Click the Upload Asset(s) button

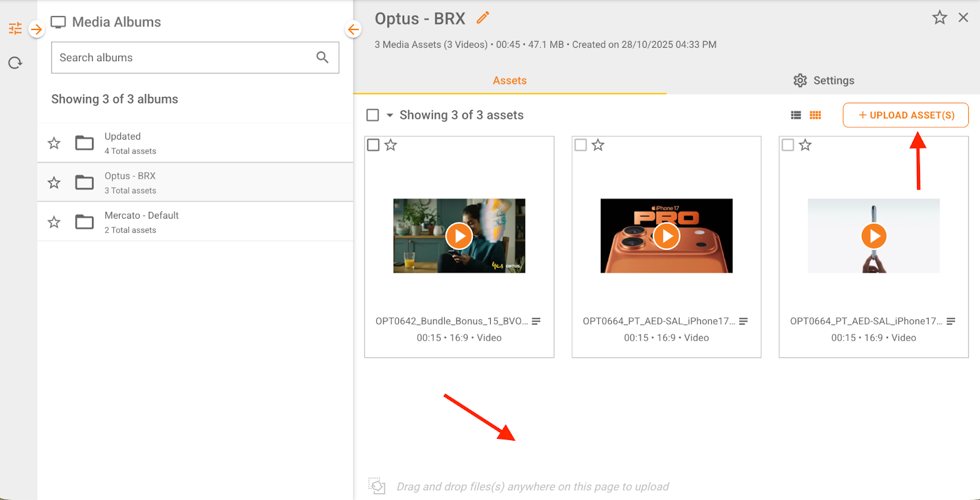pyautogui.click(x=905, y=115)
